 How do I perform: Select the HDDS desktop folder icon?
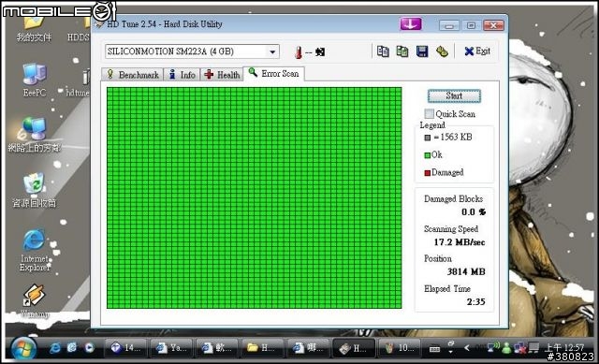click(x=79, y=30)
